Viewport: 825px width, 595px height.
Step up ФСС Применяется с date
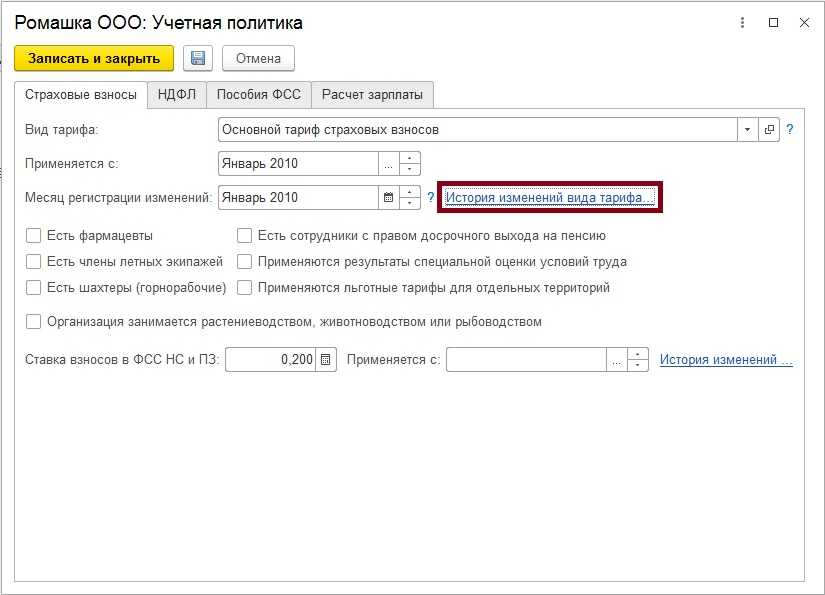(638, 354)
